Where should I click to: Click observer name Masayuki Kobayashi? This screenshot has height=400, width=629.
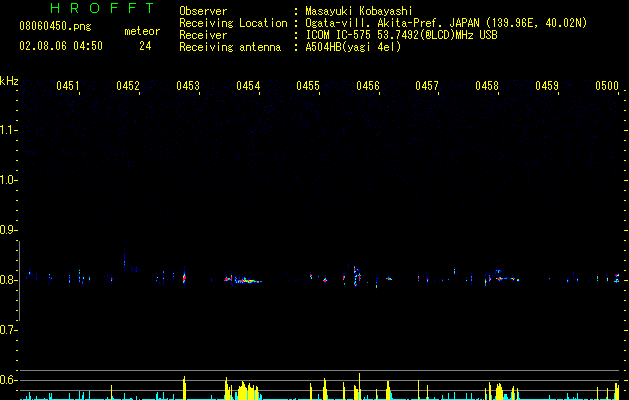click(x=359, y=11)
